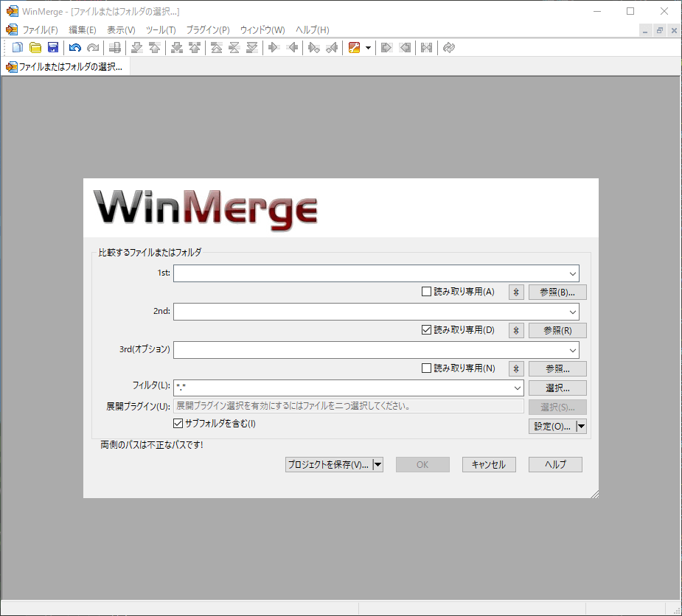Image resolution: width=682 pixels, height=616 pixels.
Task: Select the ファイルまたはフォルダの選択 tab
Action: [x=65, y=67]
